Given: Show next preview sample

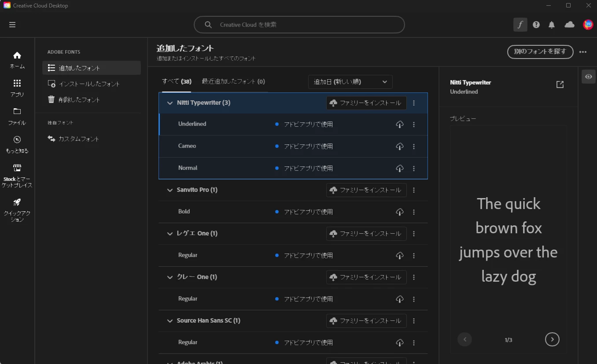Looking at the screenshot, I should (552, 339).
